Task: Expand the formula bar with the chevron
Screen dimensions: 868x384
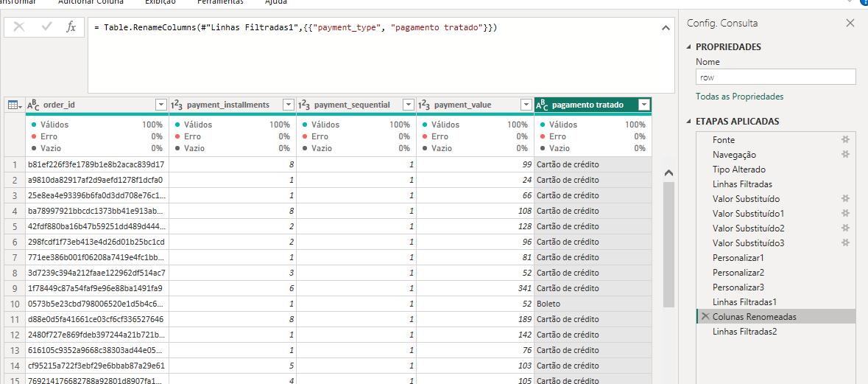Action: 666,28
